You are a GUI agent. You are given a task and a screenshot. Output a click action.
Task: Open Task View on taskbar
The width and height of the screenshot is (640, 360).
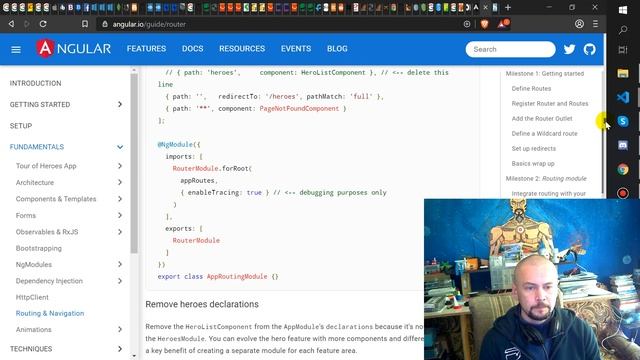click(623, 49)
